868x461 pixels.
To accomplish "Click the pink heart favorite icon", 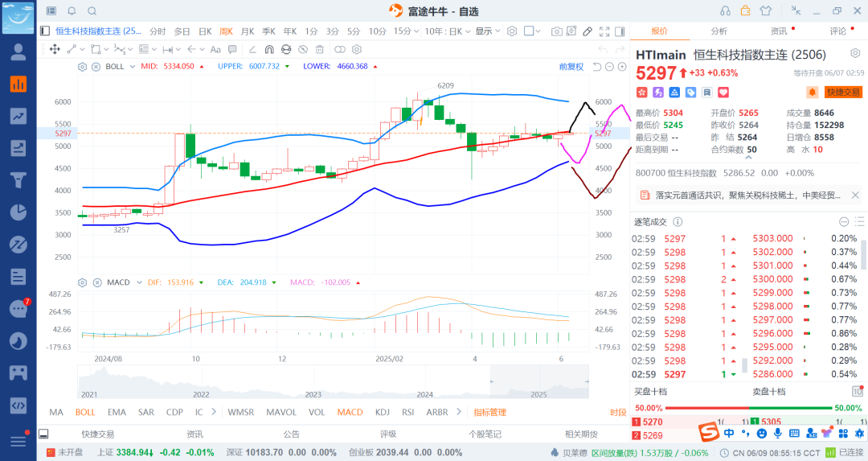I will coord(723,92).
